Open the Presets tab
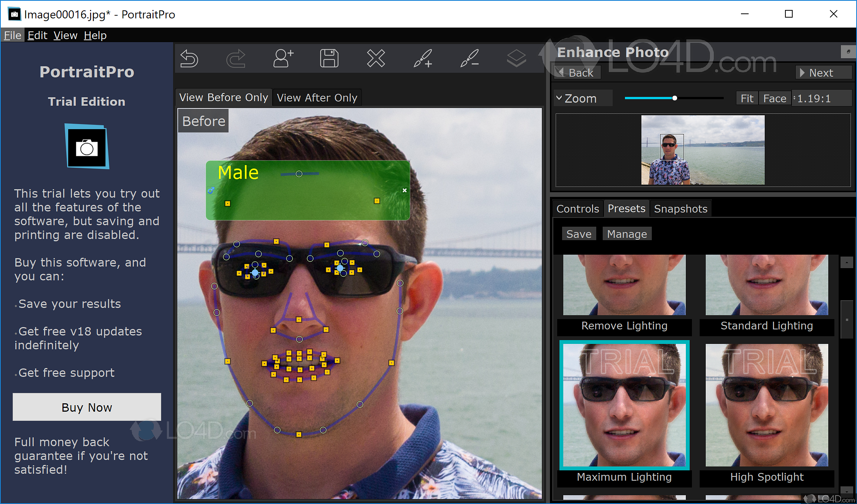The image size is (857, 504). 626,208
